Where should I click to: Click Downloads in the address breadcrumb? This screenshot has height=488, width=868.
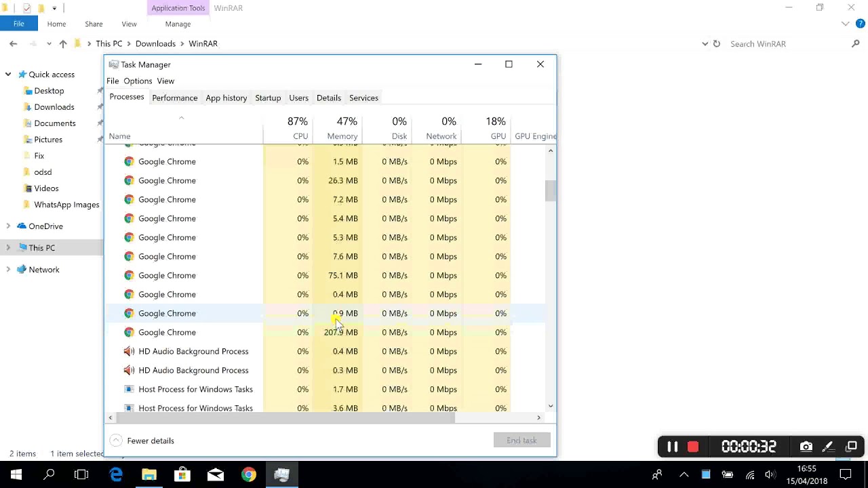(155, 43)
